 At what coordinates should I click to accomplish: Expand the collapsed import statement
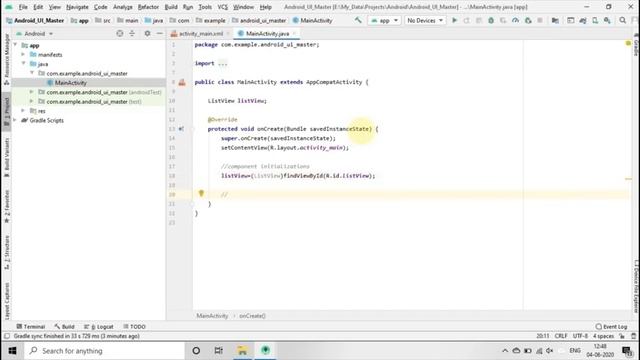tap(223, 63)
